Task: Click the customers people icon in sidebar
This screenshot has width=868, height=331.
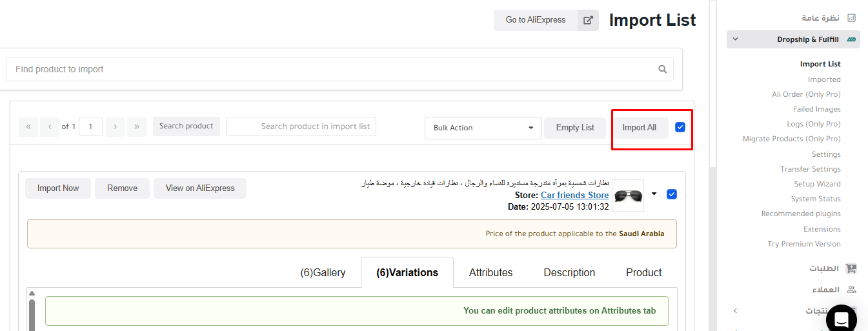Action: tap(851, 290)
